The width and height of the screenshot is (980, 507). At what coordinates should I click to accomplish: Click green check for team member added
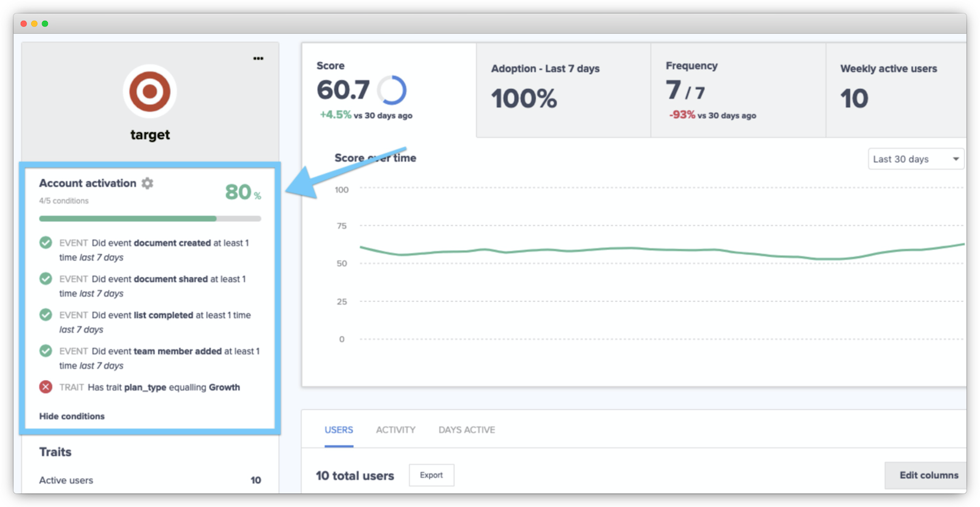coord(46,351)
